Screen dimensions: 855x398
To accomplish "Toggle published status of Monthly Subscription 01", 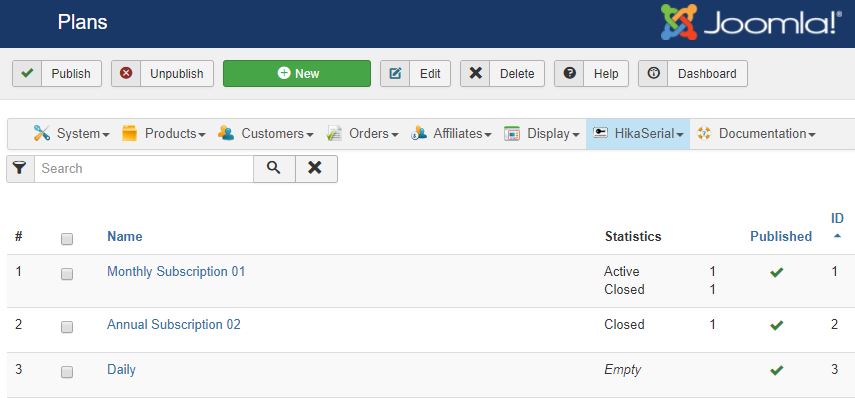I will (x=776, y=272).
